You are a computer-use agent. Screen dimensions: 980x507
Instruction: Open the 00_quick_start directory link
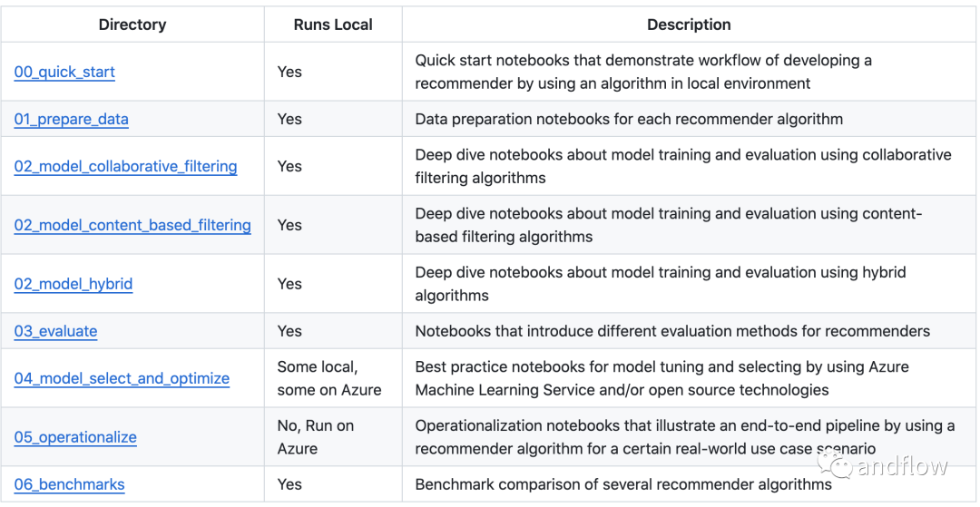click(64, 72)
